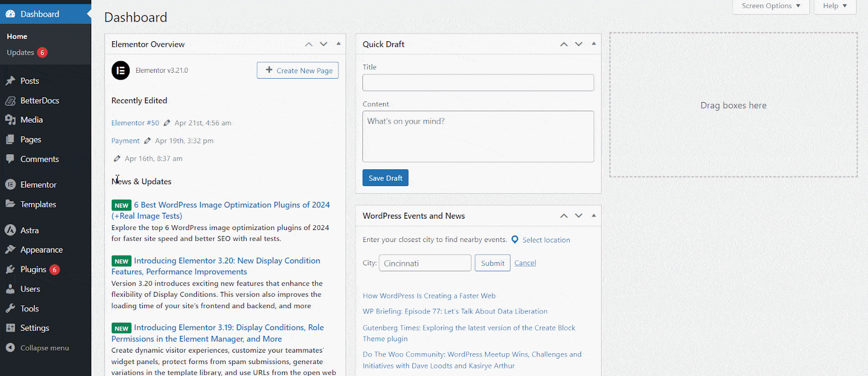Click the edit pencil next to Elementor #50
The width and height of the screenshot is (868, 376).
tap(167, 123)
